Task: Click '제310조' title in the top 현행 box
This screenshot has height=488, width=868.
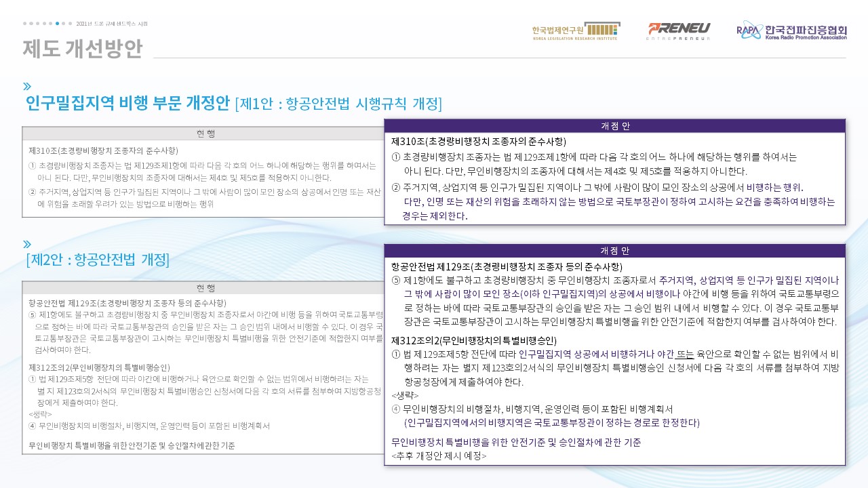Action: [104, 150]
